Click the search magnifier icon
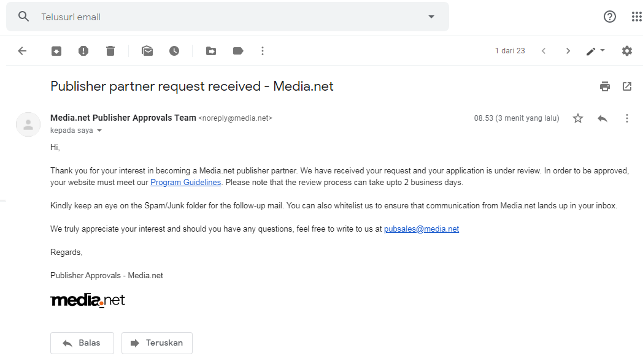Screen dimensions: 643x364 [x=24, y=17]
